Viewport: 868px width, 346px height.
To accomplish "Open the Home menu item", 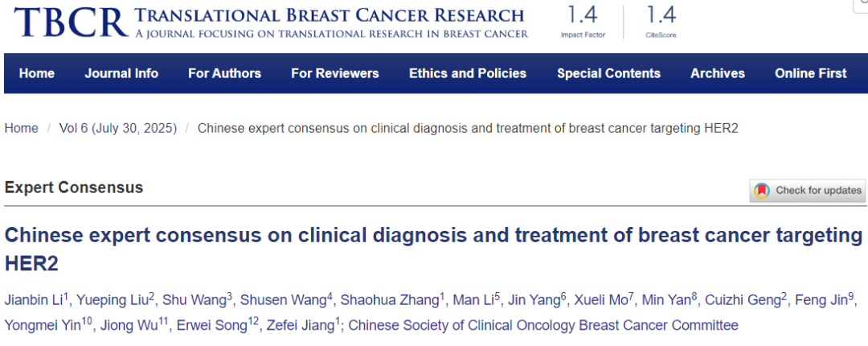I will point(37,73).
